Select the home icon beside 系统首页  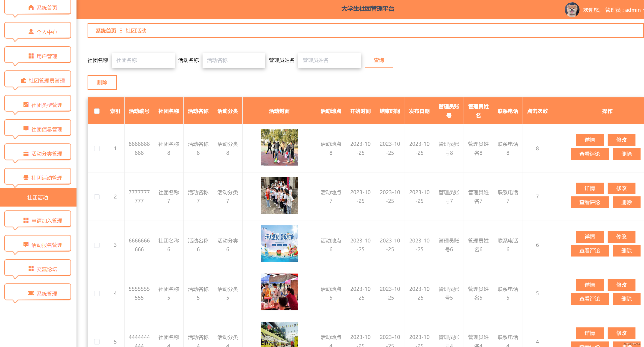tap(31, 8)
